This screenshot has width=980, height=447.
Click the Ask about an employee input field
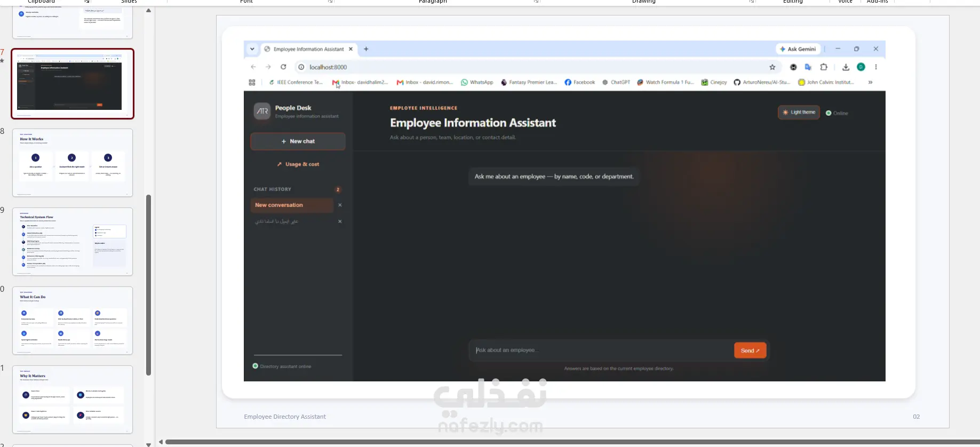[603, 350]
